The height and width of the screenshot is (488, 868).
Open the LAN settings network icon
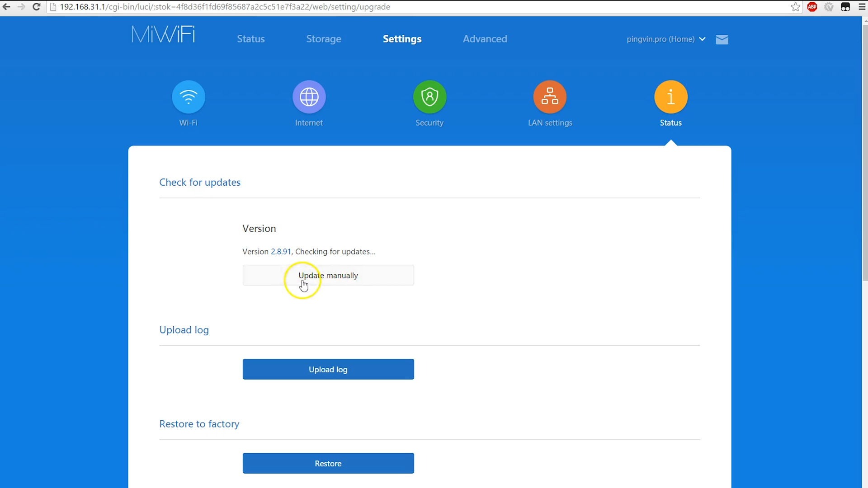coord(550,97)
